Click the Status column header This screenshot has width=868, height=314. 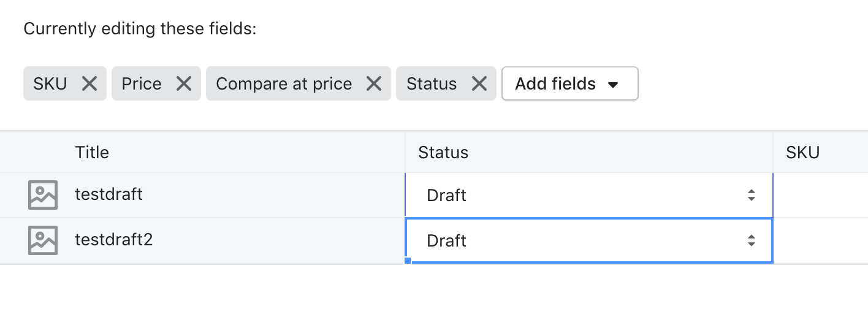(443, 152)
